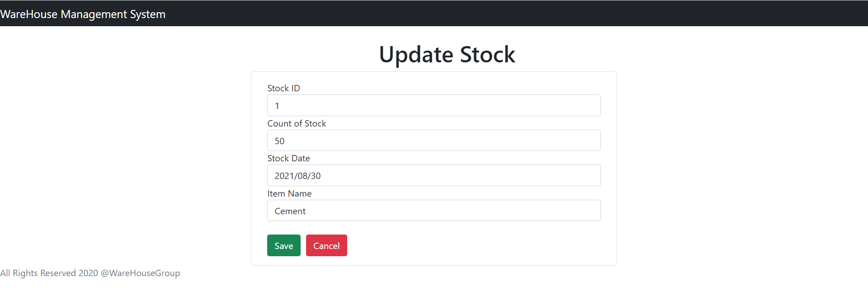Click the Count of Stock label
Screen dimensions: 868x296
click(297, 123)
